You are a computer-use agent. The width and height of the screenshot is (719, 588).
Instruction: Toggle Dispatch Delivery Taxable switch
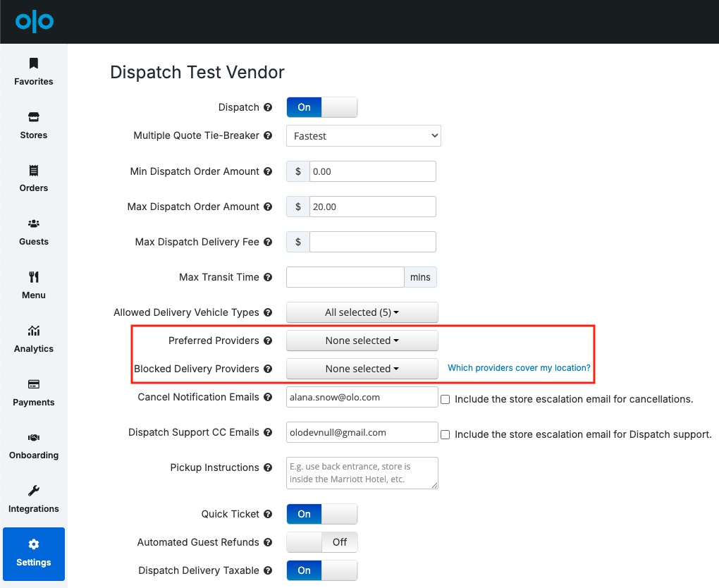(322, 570)
